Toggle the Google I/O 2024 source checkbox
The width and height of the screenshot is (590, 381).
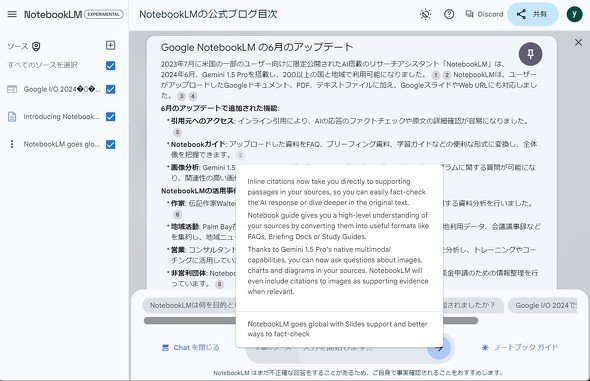111,89
